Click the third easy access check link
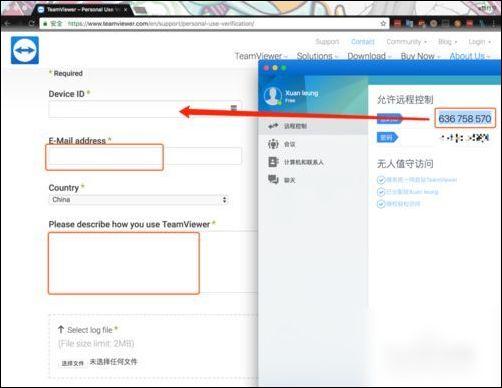Screen dimensions: 502x388 tap(398, 204)
